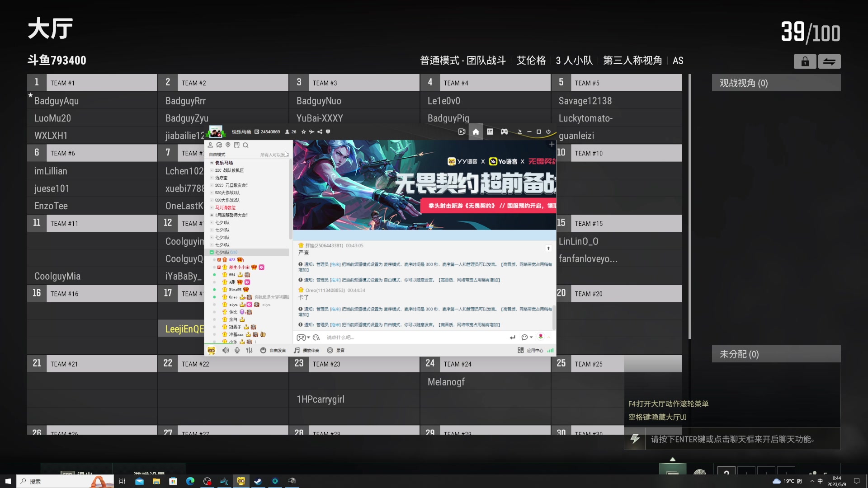Click the 拖米 admin link in the first notice
The height and width of the screenshot is (488, 868).
click(335, 264)
